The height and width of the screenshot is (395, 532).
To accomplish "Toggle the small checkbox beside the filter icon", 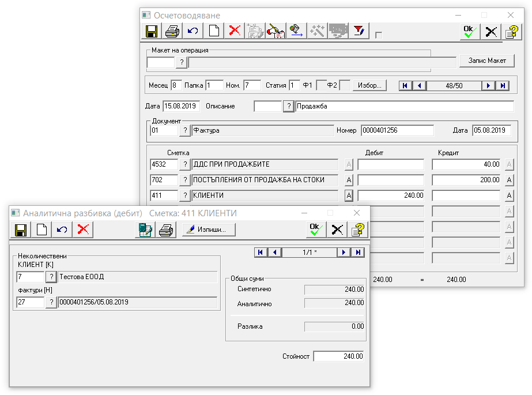I will click(x=378, y=35).
